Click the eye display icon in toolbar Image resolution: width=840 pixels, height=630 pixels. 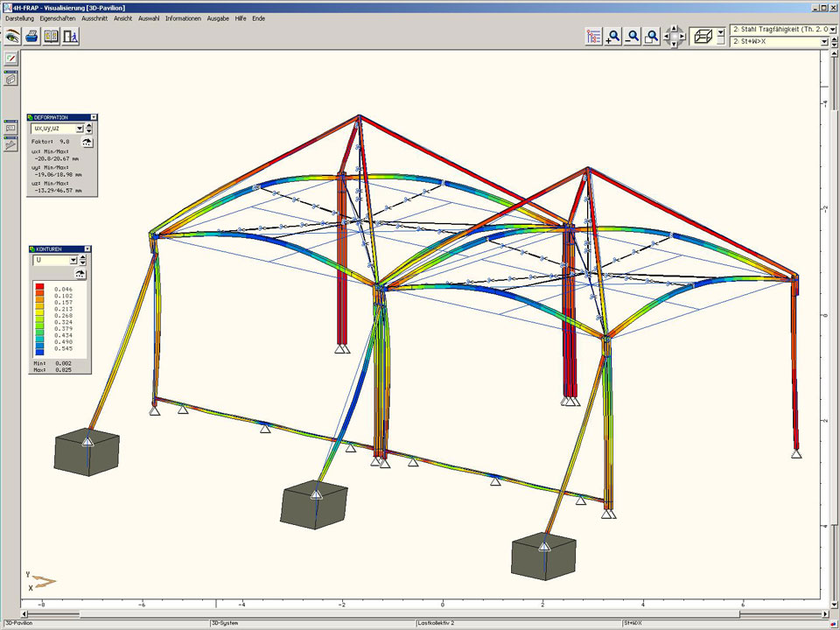click(12, 36)
